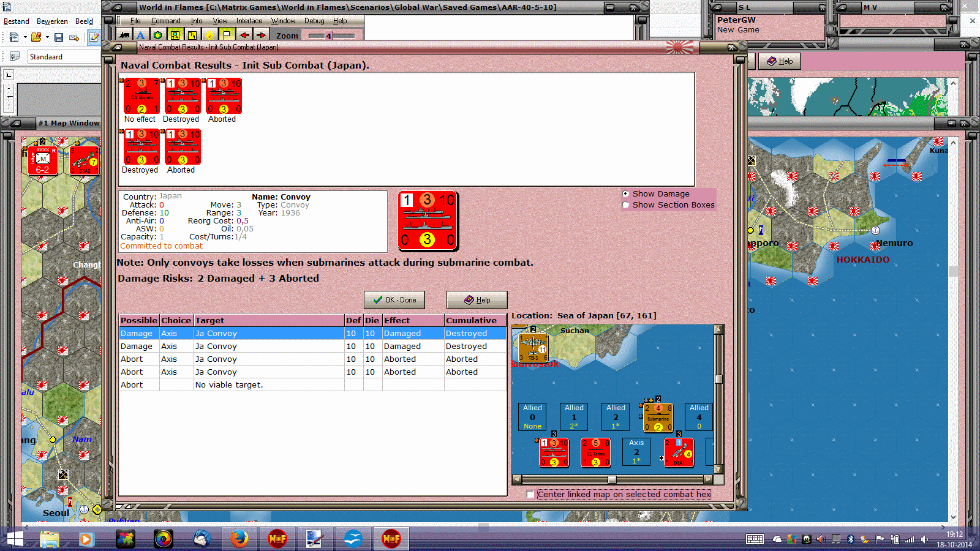The height and width of the screenshot is (551, 980).
Task: Select the Show Damage radio button
Action: coord(625,193)
